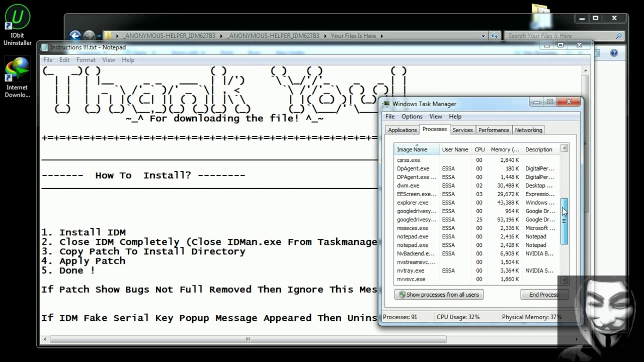Click Notepad vertical scroll up arrow
Screen dimensions: 644x362
pos(585,71)
